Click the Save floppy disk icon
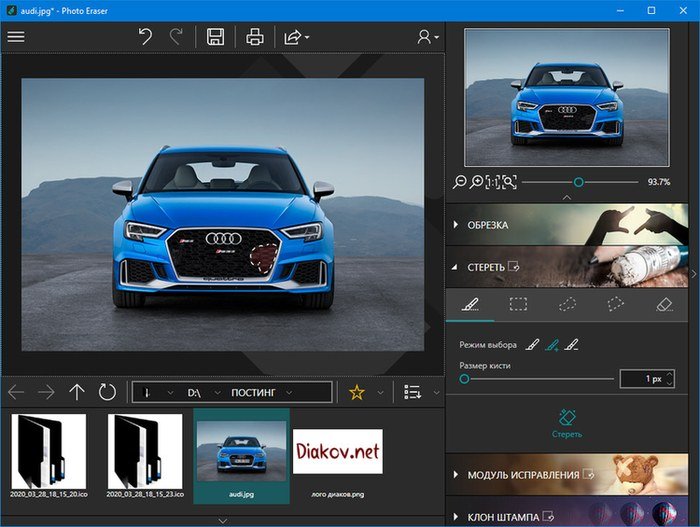Image resolution: width=700 pixels, height=527 pixels. point(214,37)
